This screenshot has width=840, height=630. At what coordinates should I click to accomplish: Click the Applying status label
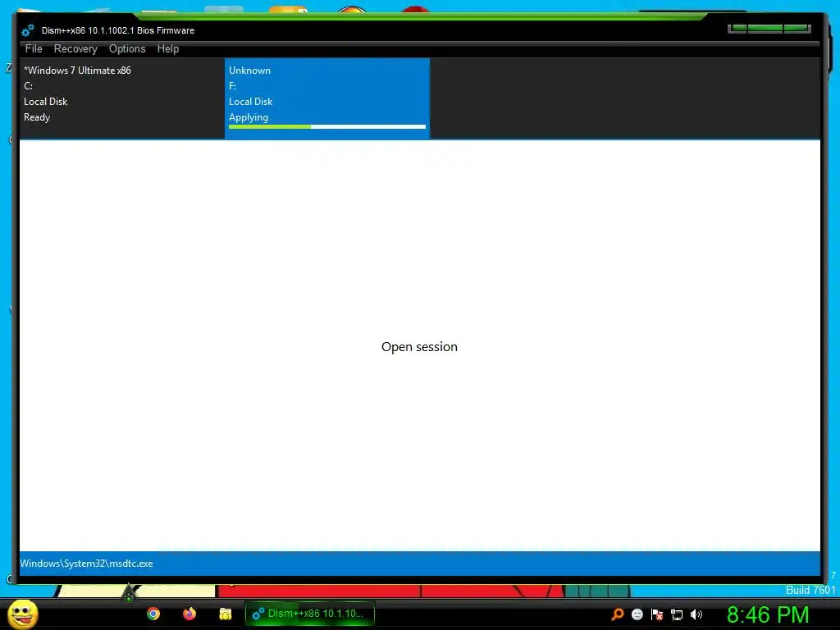pos(249,117)
